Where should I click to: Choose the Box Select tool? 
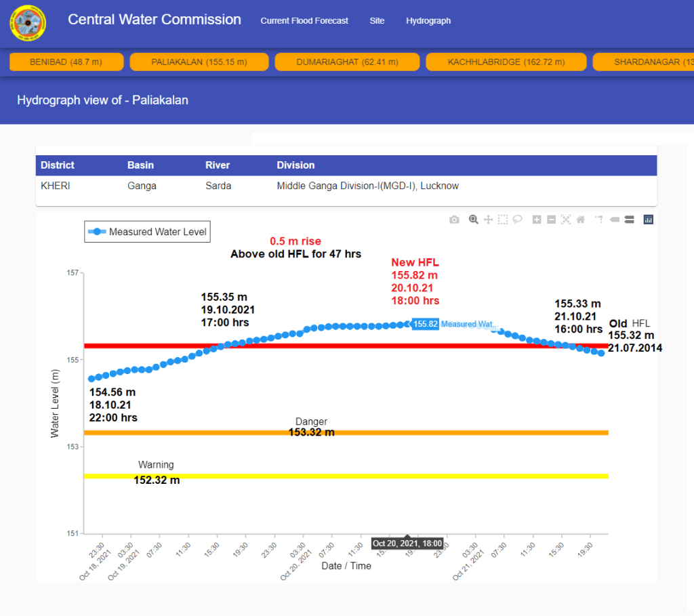[502, 220]
